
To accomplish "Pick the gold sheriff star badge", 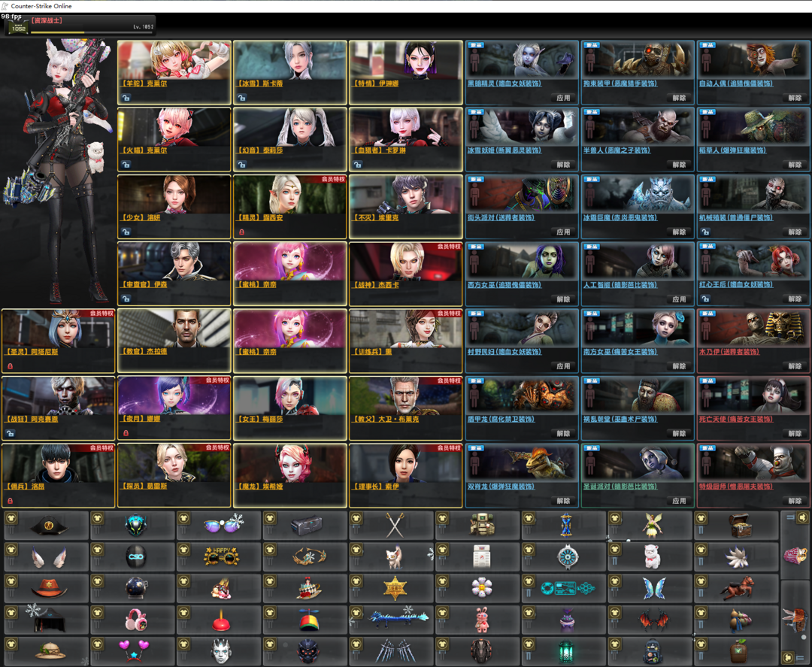I will 395,588.
